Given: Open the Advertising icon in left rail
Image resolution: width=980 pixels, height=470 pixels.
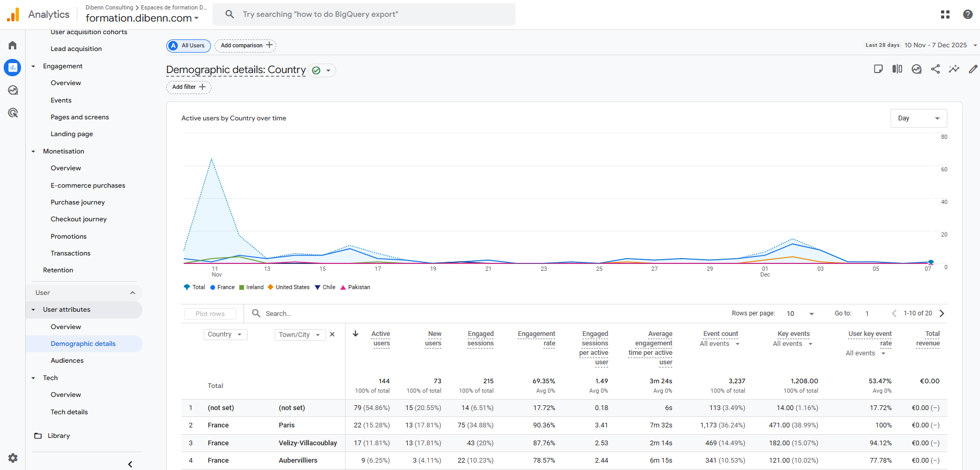Looking at the screenshot, I should (13, 113).
